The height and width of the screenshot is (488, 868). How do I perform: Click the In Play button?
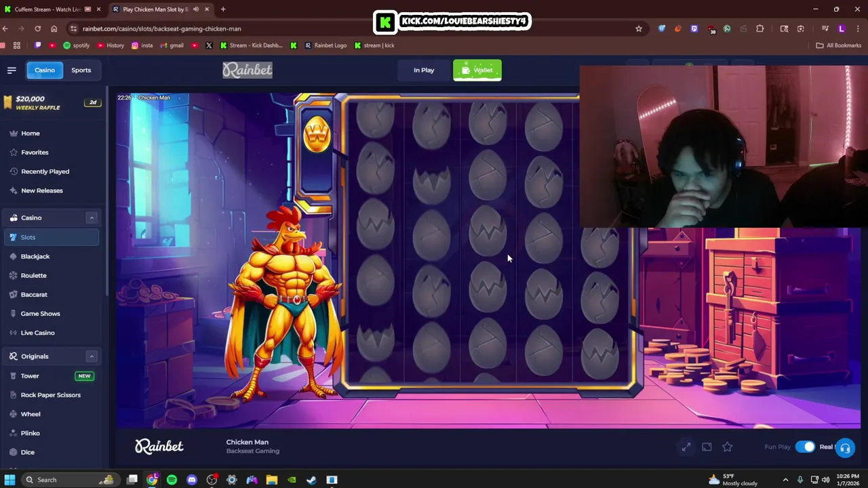(x=424, y=70)
